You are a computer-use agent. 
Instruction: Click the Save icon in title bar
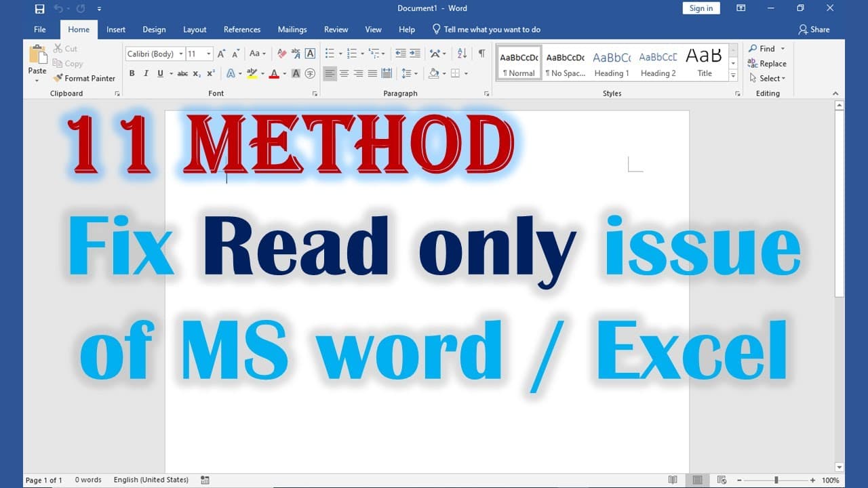[x=39, y=9]
